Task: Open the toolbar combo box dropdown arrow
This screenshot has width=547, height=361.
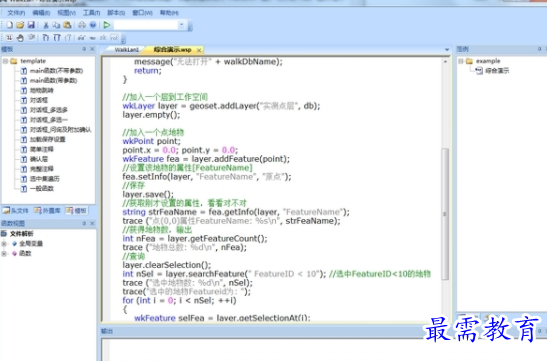Action: pyautogui.click(x=181, y=25)
